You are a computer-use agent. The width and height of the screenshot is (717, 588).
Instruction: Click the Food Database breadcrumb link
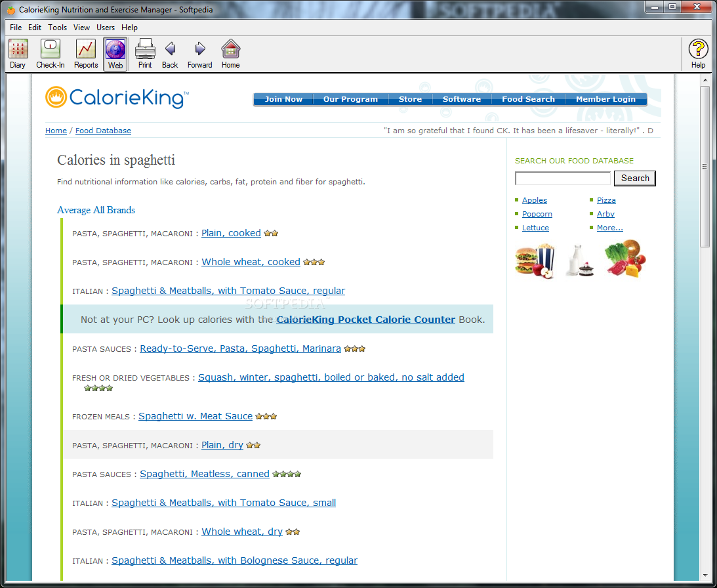click(x=104, y=131)
